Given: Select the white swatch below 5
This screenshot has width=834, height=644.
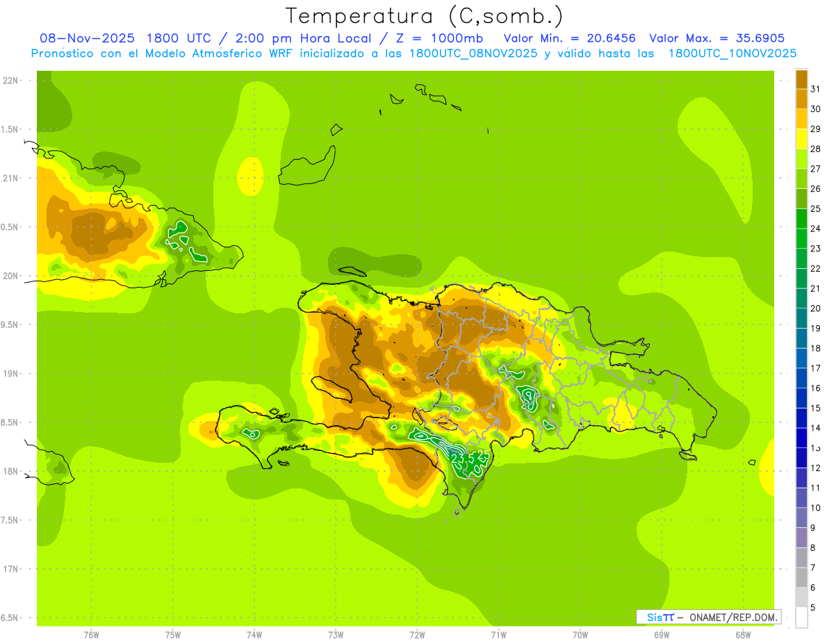Looking at the screenshot, I should (x=801, y=618).
